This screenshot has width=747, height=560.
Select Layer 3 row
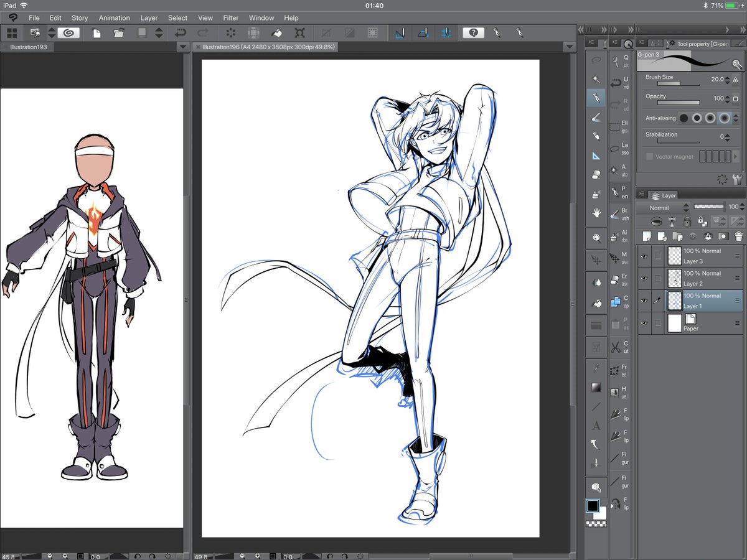coord(690,256)
